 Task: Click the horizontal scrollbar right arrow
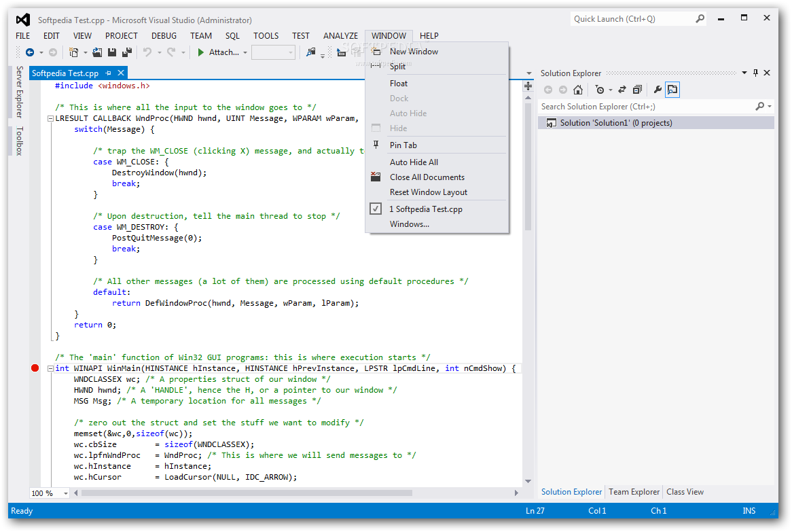point(516,493)
